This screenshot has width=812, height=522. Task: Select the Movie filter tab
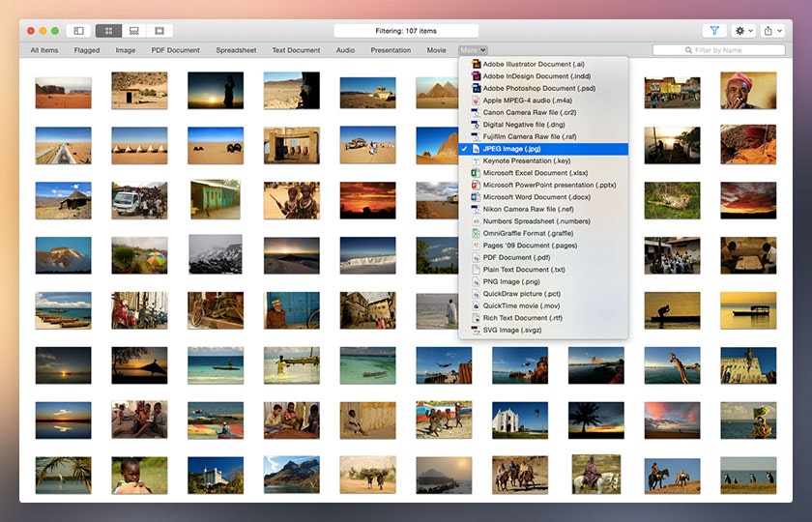pyautogui.click(x=436, y=50)
